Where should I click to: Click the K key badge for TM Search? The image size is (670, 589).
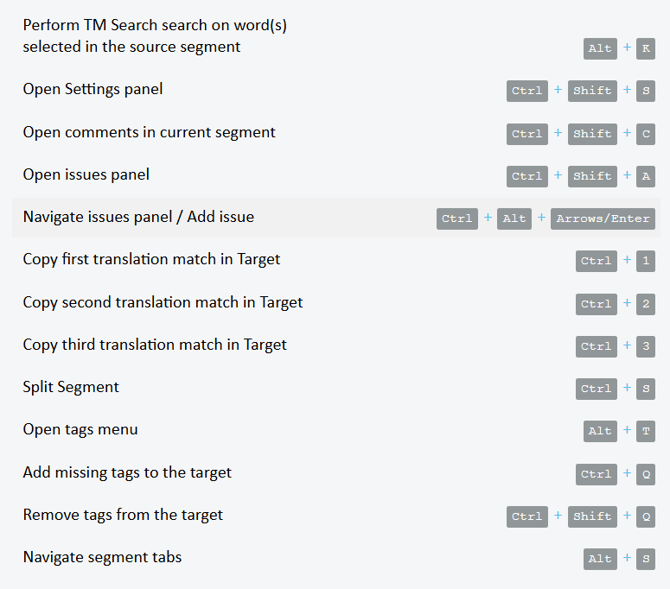point(646,48)
